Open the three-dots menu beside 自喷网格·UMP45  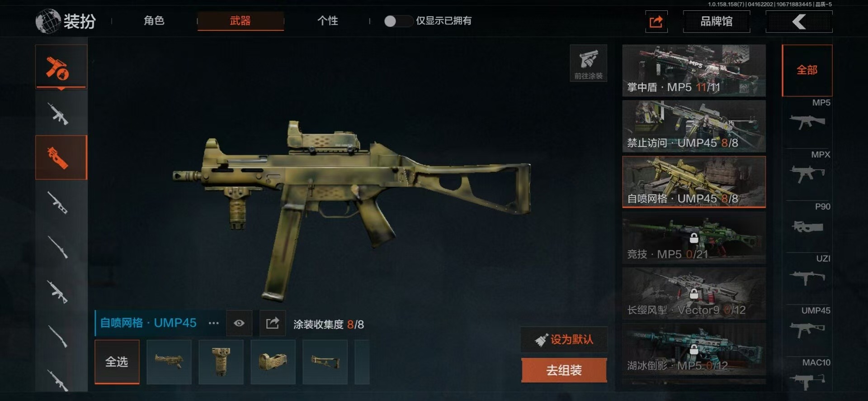213,323
